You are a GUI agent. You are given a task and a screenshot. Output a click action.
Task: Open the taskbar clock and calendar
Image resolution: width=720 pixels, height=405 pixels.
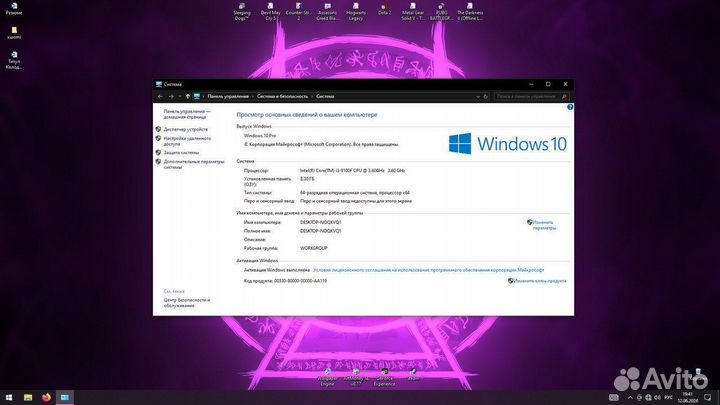pos(687,397)
